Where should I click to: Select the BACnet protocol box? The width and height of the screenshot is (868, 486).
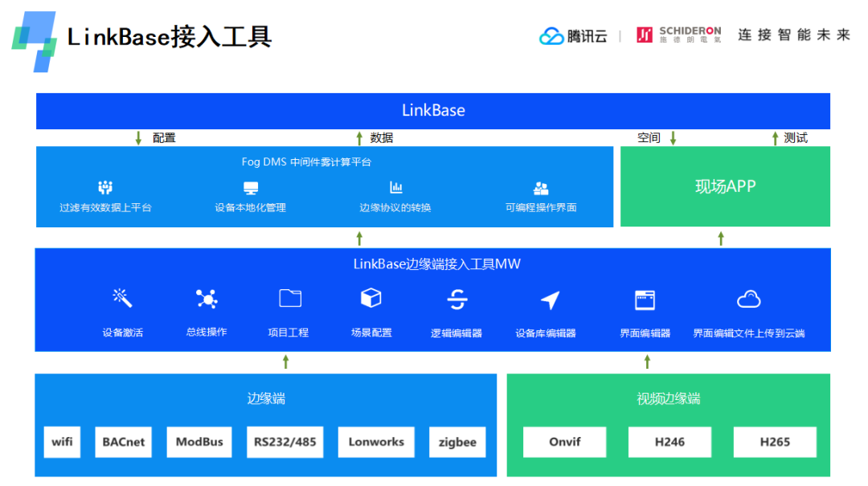pos(124,442)
